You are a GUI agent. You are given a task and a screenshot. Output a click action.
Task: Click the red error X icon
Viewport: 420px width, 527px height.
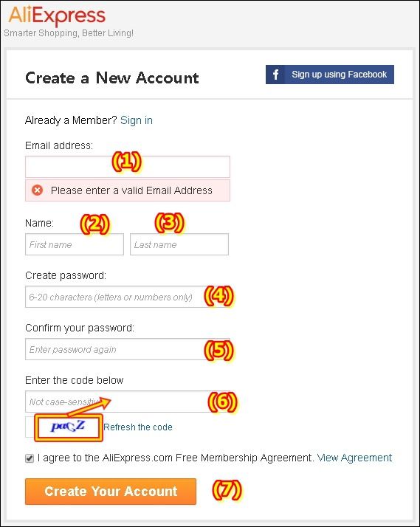point(38,190)
